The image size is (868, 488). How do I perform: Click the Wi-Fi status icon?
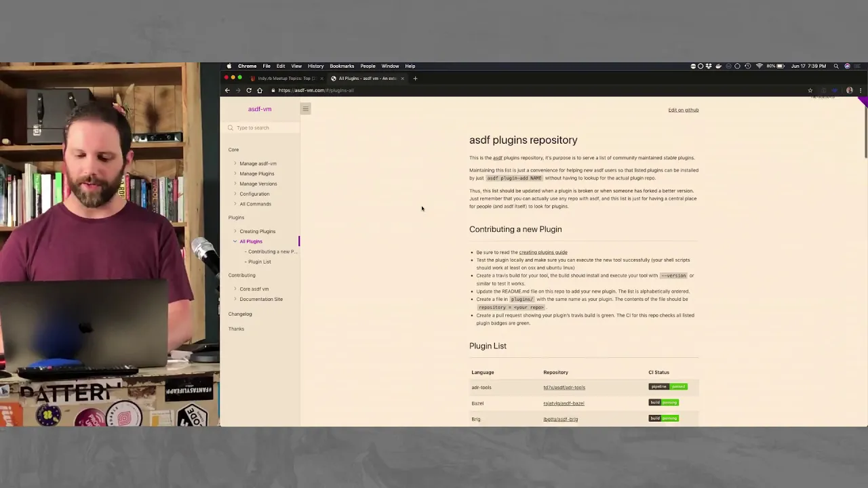click(759, 66)
